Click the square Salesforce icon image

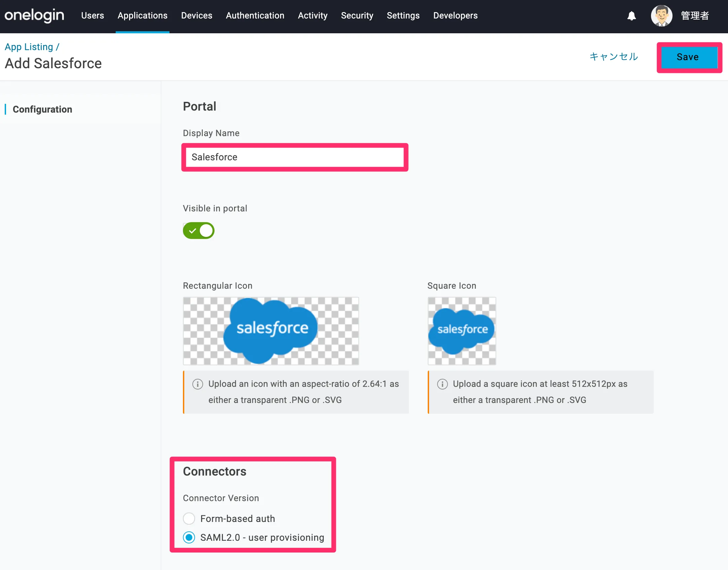coord(462,331)
